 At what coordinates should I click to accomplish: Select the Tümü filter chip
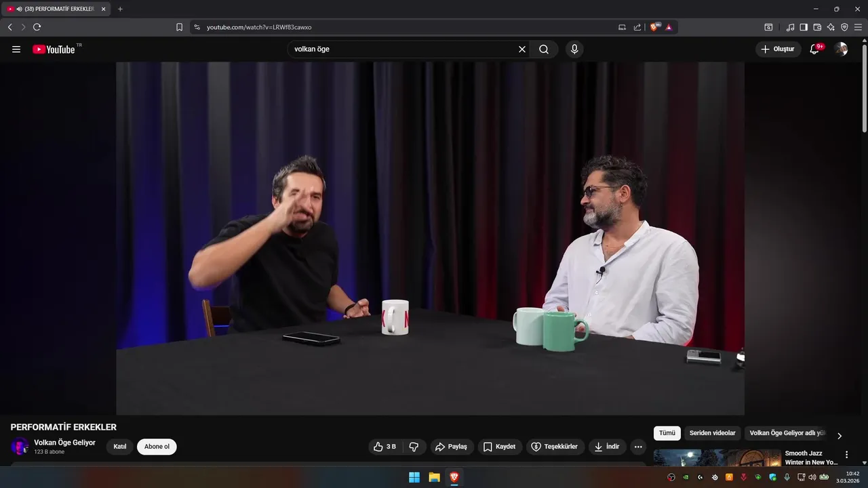tap(667, 433)
